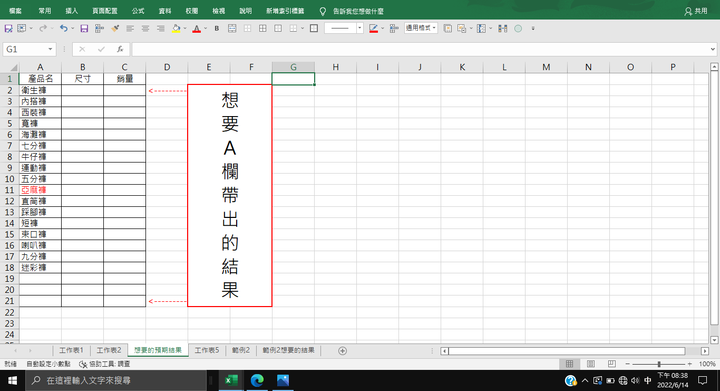Screen dimensions: 720x391
Task: Add a new sheet with plus button
Action: (342, 351)
